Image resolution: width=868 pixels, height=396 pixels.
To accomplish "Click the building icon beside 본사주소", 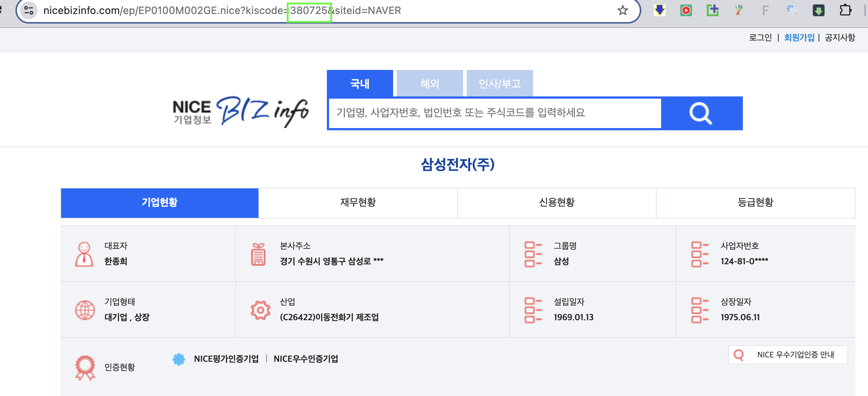I will 258,254.
